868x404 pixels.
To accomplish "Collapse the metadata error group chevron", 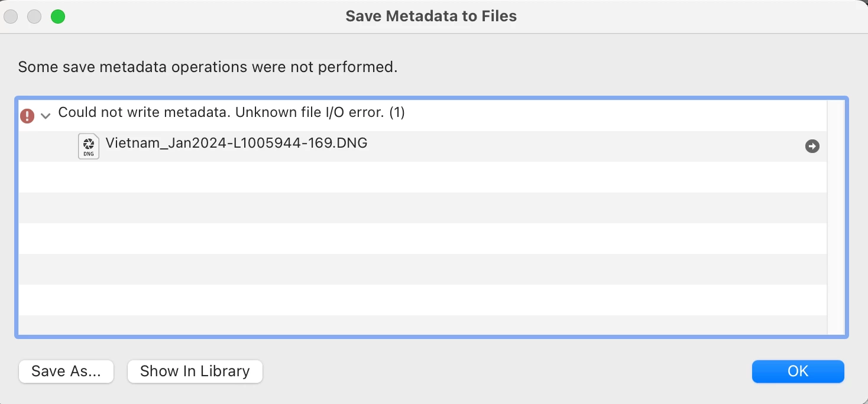I will [46, 116].
